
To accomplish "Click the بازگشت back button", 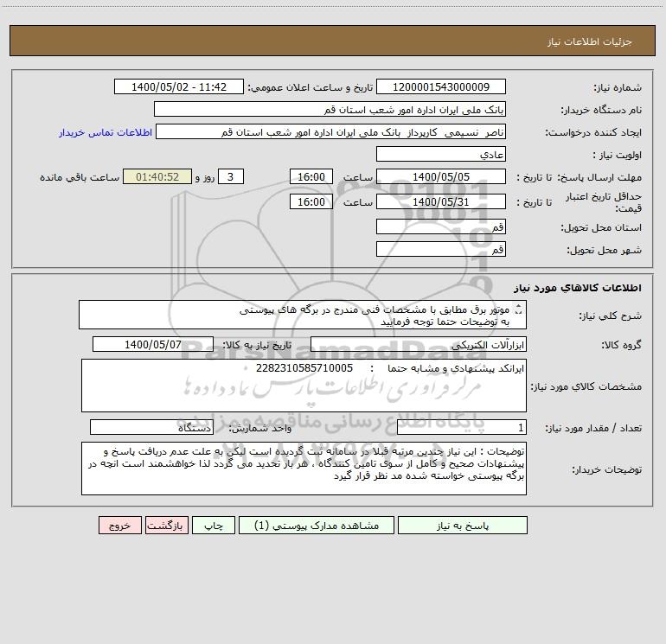I will (x=166, y=526).
